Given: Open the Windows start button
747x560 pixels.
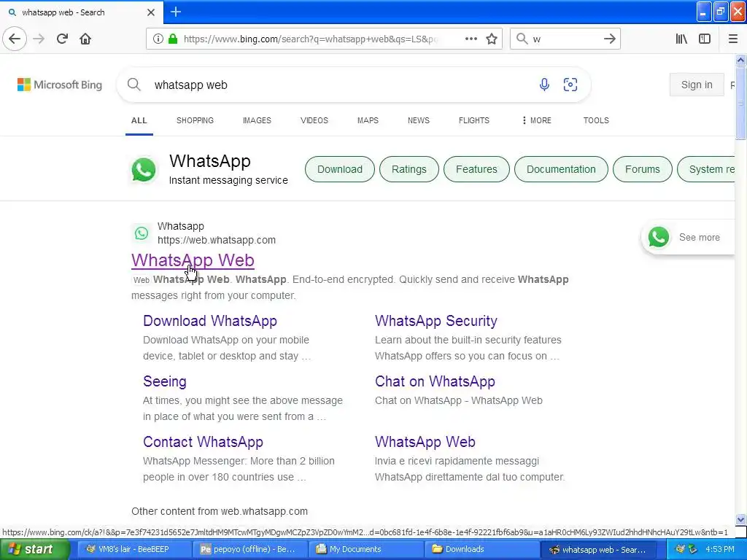Looking at the screenshot, I should pyautogui.click(x=35, y=549).
